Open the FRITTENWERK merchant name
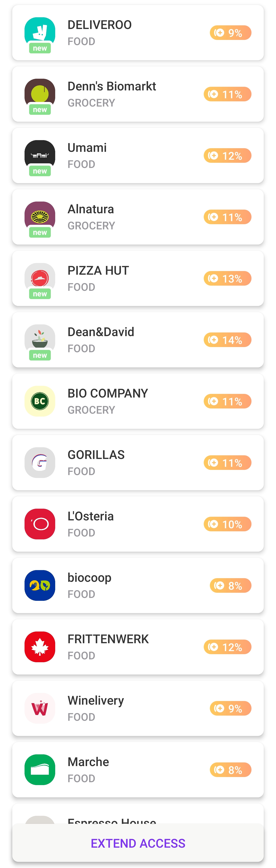The width and height of the screenshot is (276, 868). tap(108, 639)
